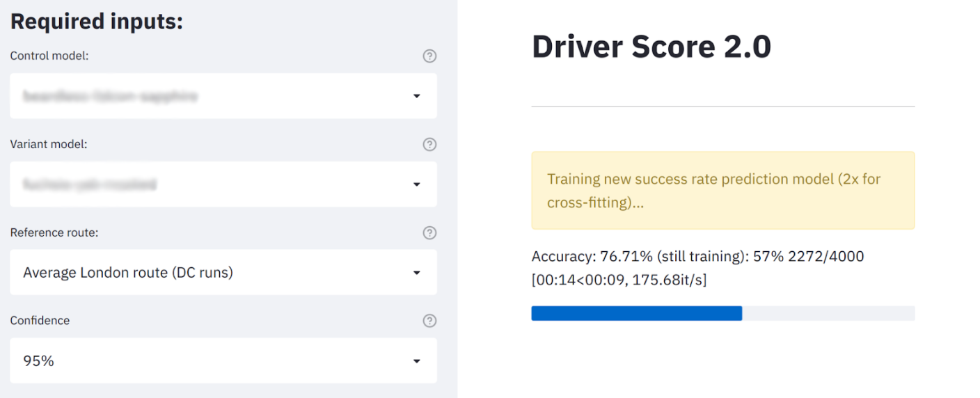Click the blue training progress bar
The image size is (980, 398).
[636, 313]
